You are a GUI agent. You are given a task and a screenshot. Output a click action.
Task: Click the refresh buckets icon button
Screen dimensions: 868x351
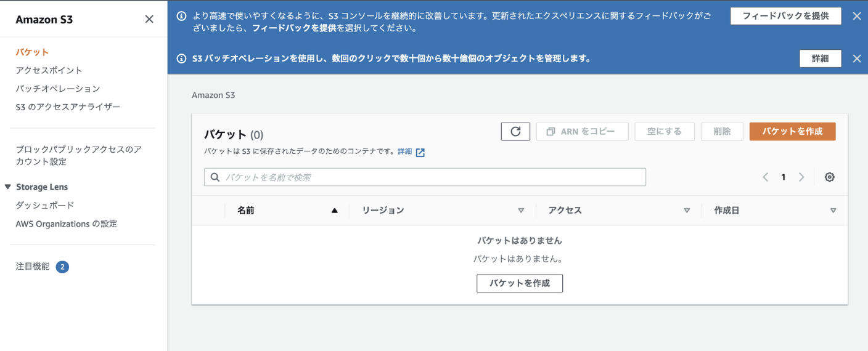515,131
